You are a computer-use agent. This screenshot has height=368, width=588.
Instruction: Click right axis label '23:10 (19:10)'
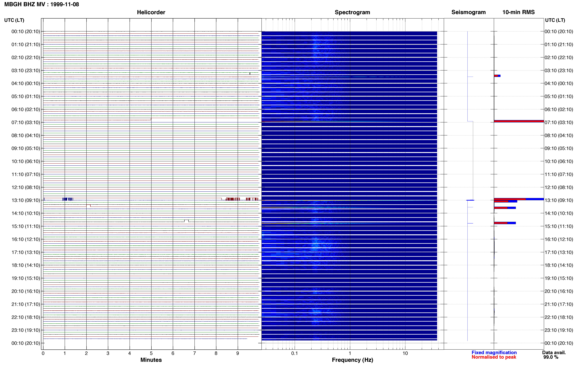pyautogui.click(x=559, y=330)
